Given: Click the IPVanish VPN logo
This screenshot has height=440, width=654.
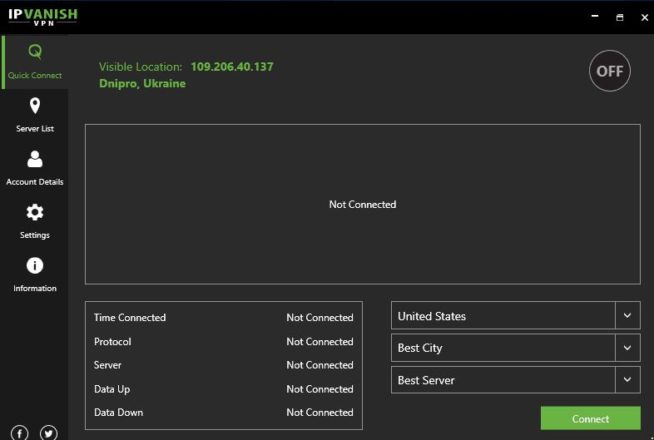Looking at the screenshot, I should click(43, 17).
